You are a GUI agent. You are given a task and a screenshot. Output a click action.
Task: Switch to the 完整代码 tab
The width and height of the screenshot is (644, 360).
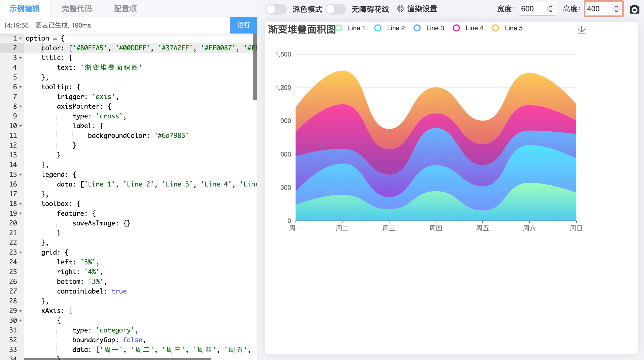77,9
